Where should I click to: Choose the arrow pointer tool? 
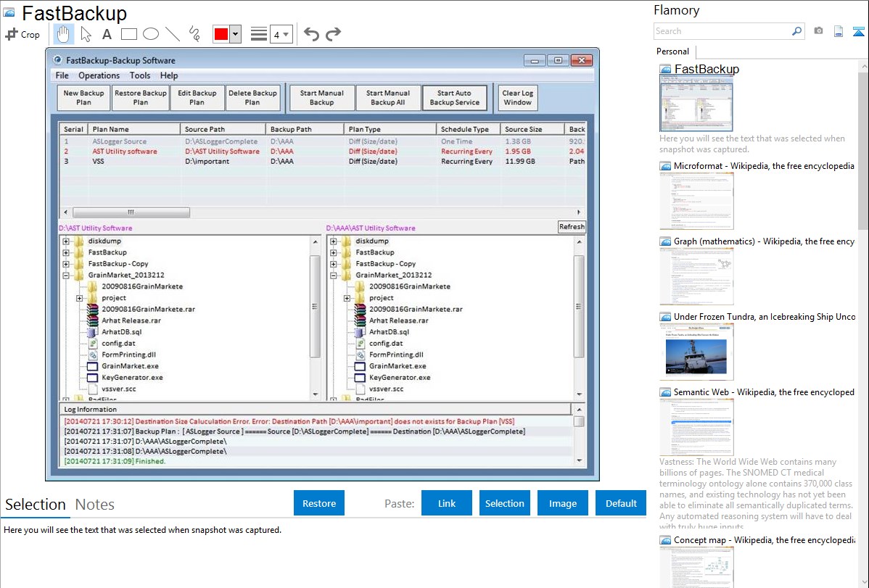pyautogui.click(x=86, y=34)
